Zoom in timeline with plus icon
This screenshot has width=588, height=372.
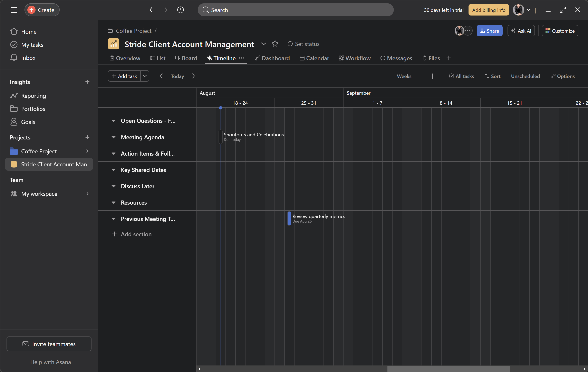(x=432, y=76)
